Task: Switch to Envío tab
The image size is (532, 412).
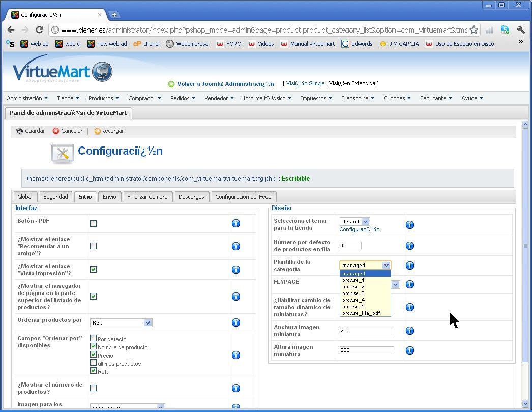Action: [x=109, y=197]
